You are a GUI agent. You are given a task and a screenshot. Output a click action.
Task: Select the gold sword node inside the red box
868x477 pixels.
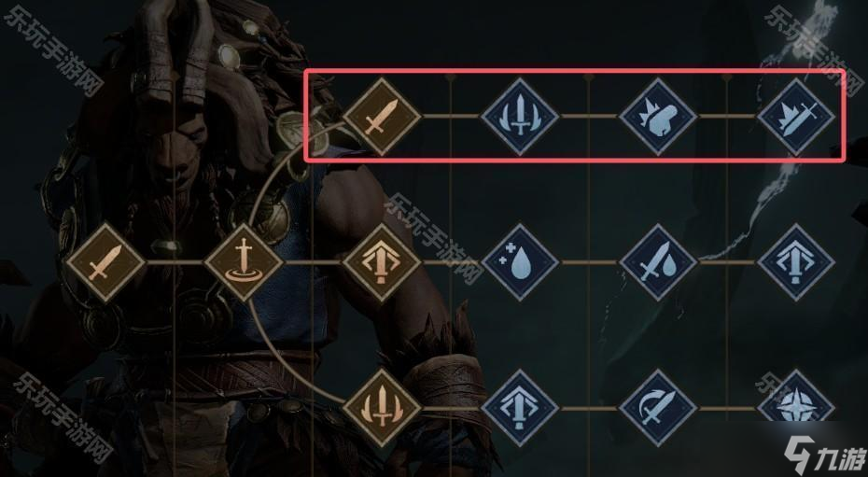point(382,117)
